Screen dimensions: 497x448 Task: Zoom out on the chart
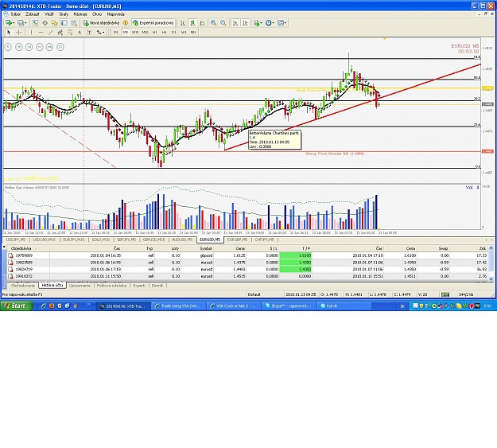point(223,23)
